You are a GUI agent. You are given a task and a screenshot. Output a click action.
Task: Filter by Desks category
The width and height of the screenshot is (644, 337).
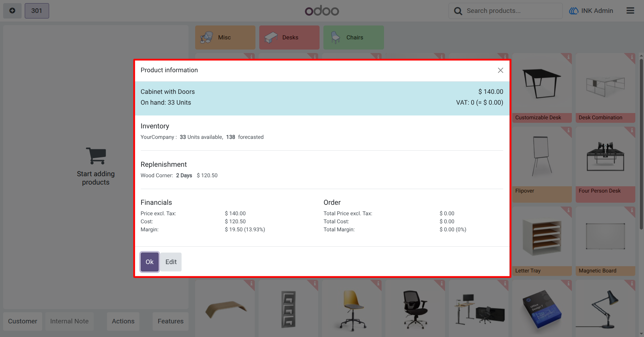(289, 37)
